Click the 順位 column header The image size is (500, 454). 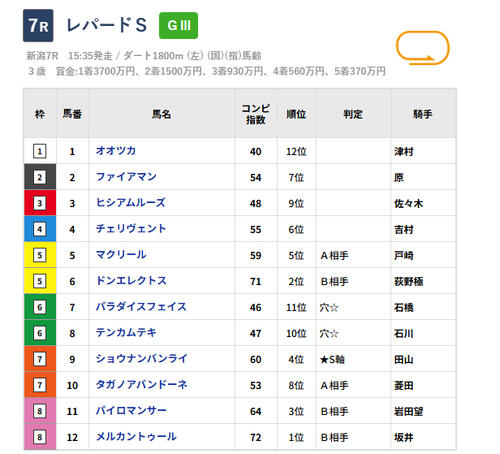point(296,114)
